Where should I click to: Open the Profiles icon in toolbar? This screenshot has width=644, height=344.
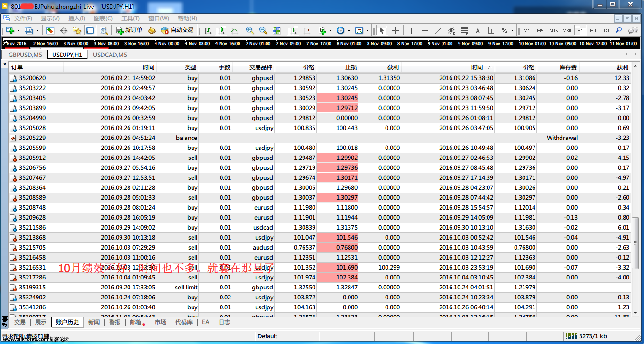(28, 30)
